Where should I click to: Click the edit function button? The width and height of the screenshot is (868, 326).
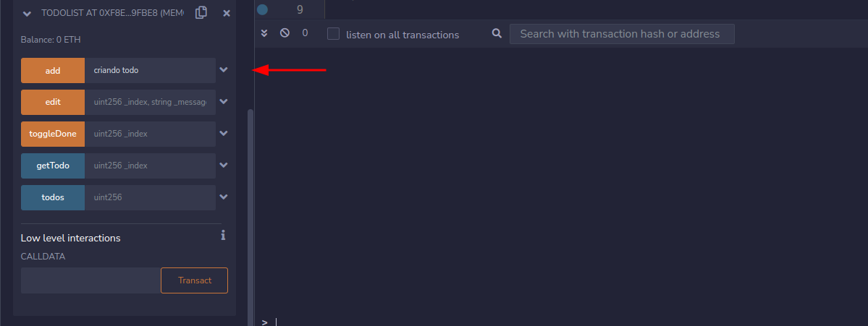[x=53, y=102]
